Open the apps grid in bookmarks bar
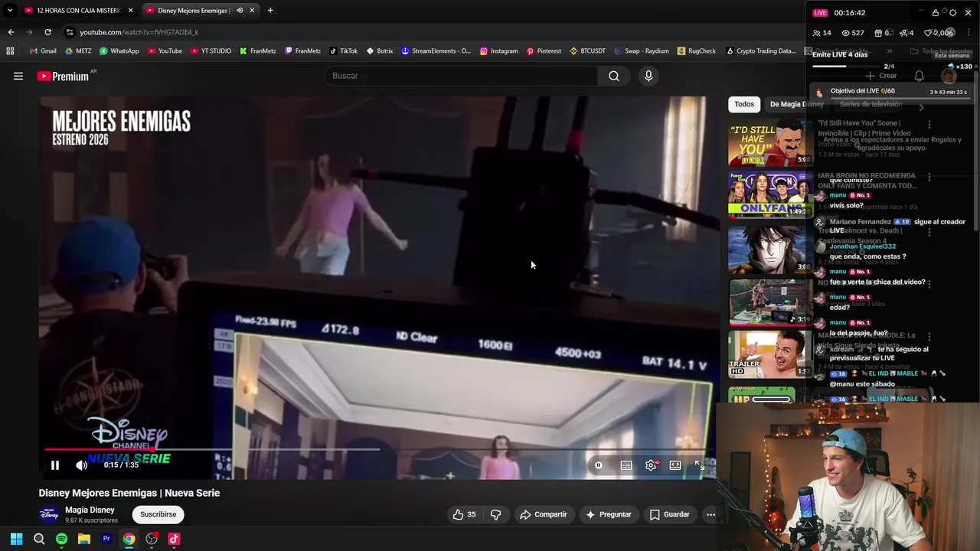This screenshot has height=551, width=980. click(10, 51)
